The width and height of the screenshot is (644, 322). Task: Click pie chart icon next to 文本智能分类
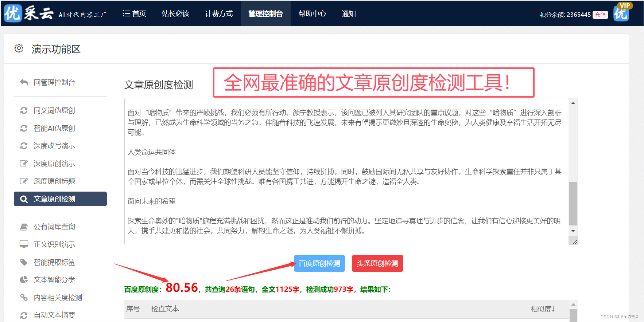coord(24,280)
